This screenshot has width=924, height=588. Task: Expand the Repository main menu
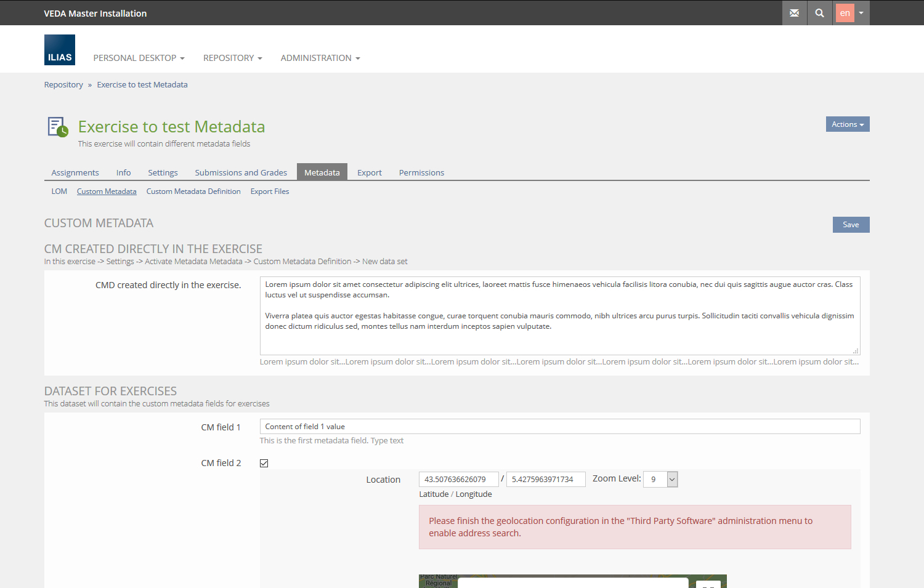point(233,58)
